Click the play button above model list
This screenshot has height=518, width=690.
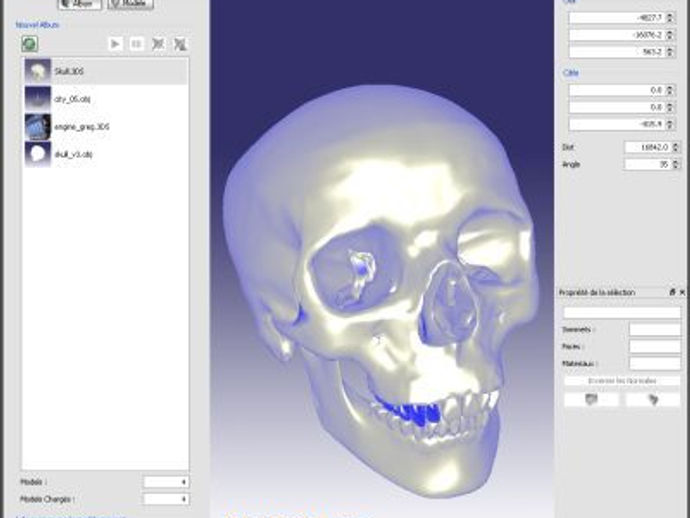pos(115,44)
